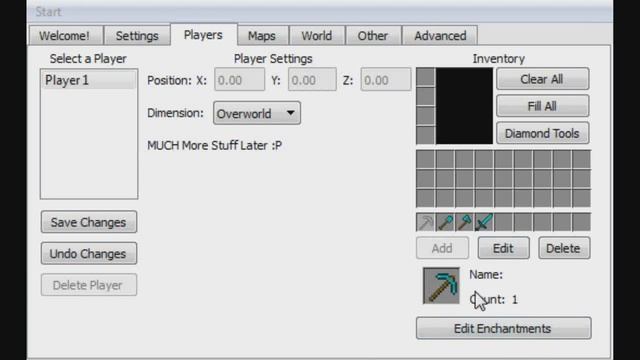Click the Edit item button
640x360 pixels.
click(504, 248)
